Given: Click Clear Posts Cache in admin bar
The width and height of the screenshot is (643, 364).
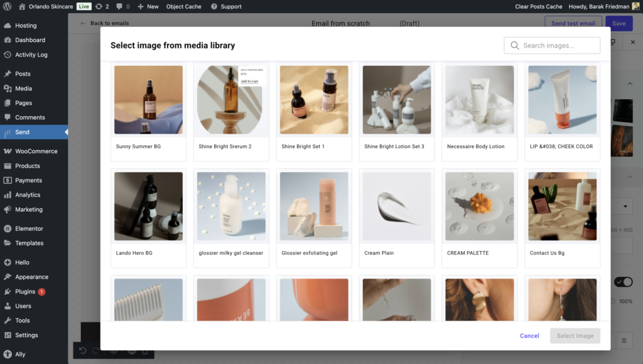Looking at the screenshot, I should click(538, 6).
